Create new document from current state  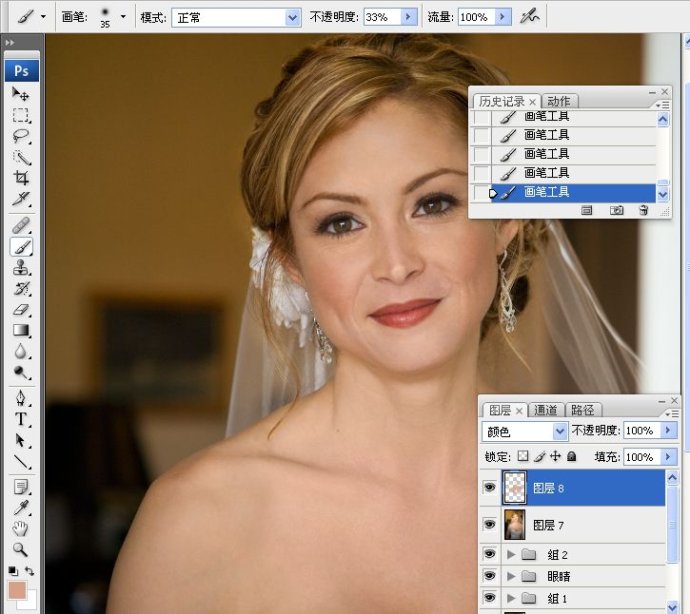point(587,210)
